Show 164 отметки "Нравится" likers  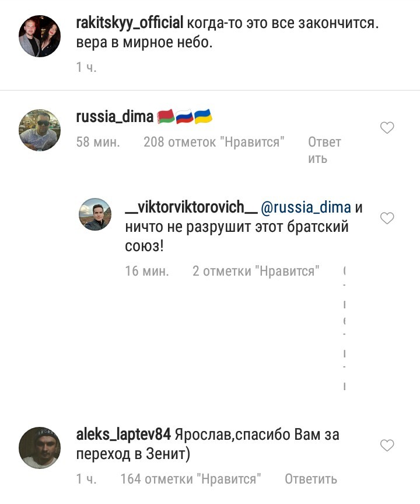(x=191, y=479)
